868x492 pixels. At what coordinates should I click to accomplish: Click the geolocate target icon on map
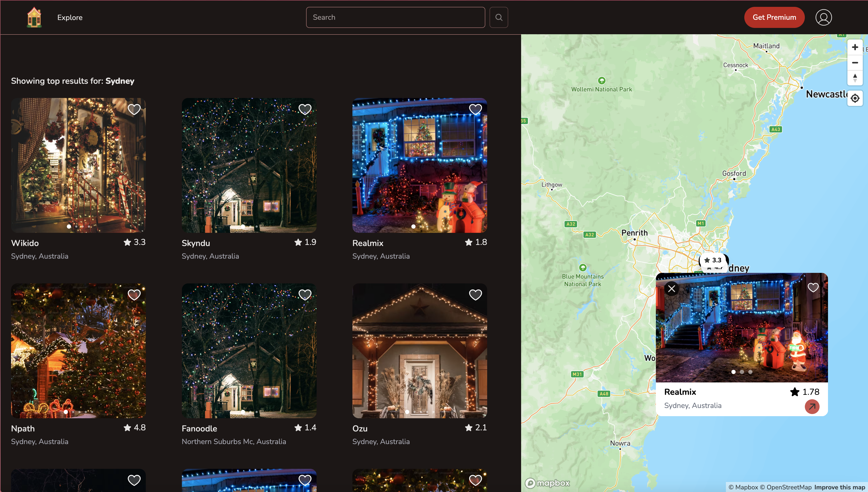[x=855, y=98]
